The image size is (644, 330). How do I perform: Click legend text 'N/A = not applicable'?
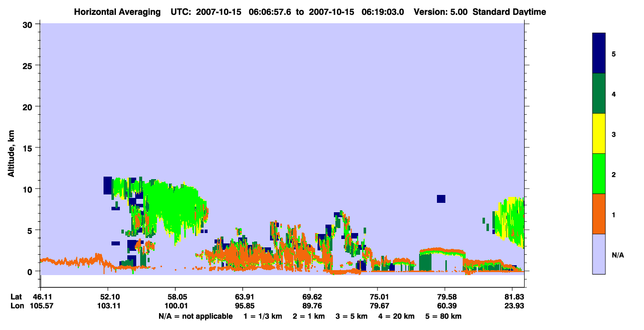click(195, 316)
